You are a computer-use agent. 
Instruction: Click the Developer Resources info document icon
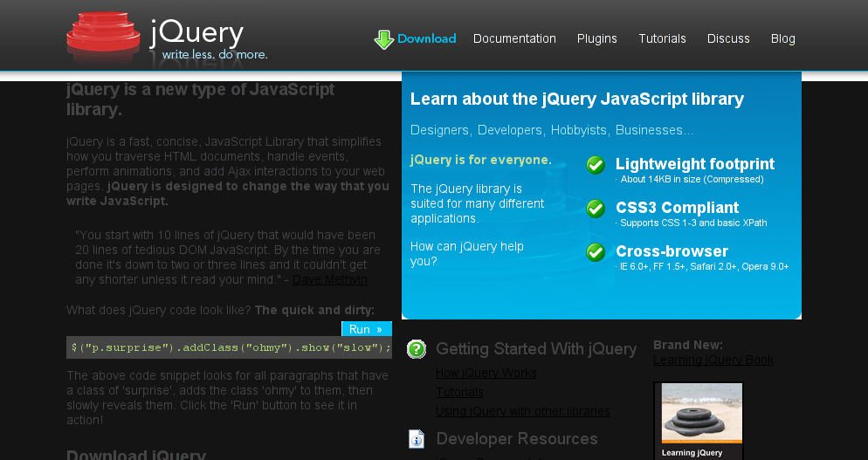coord(417,439)
